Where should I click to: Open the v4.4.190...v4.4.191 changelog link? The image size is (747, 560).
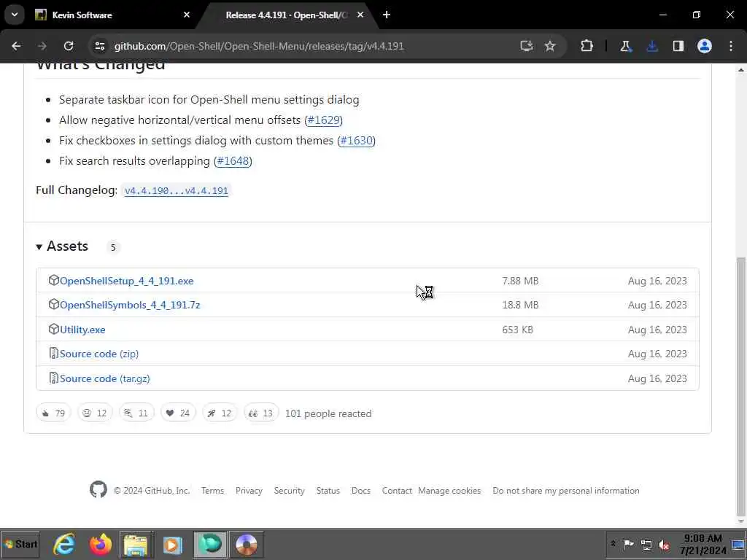(177, 190)
